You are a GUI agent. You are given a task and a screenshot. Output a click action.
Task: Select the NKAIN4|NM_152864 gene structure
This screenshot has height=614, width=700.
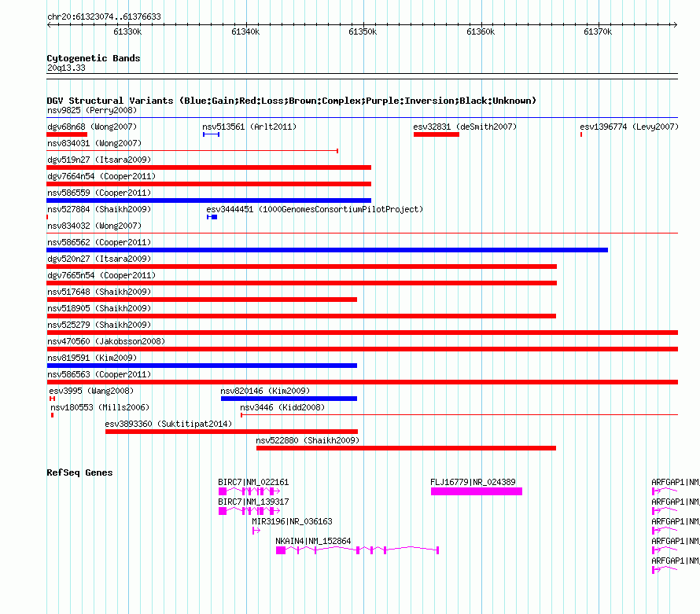[358, 550]
